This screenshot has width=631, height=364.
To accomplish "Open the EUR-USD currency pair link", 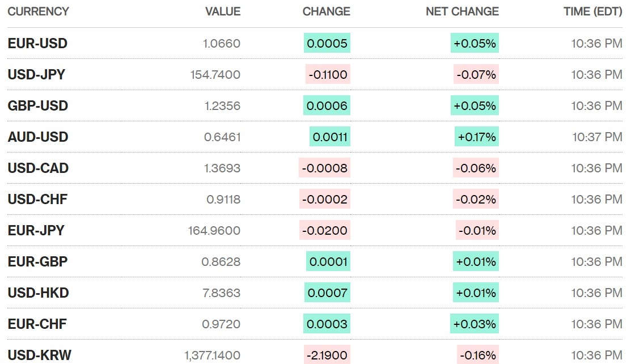I will coord(37,44).
